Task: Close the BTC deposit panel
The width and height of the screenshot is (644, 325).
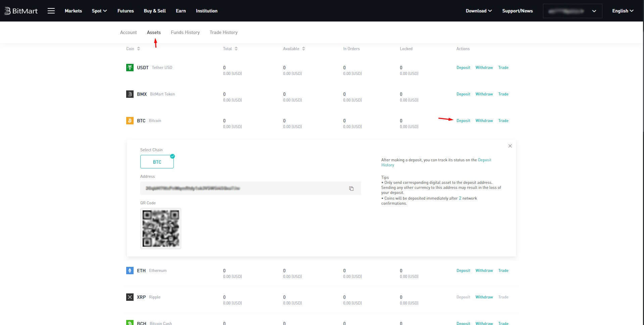Action: tap(510, 146)
